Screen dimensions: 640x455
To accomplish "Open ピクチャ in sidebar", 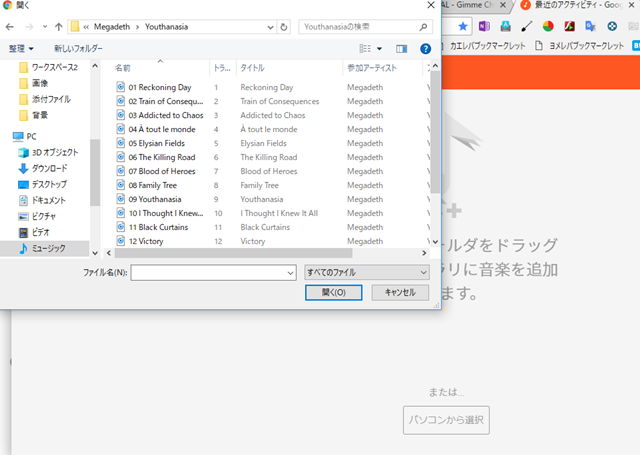I will pyautogui.click(x=37, y=216).
